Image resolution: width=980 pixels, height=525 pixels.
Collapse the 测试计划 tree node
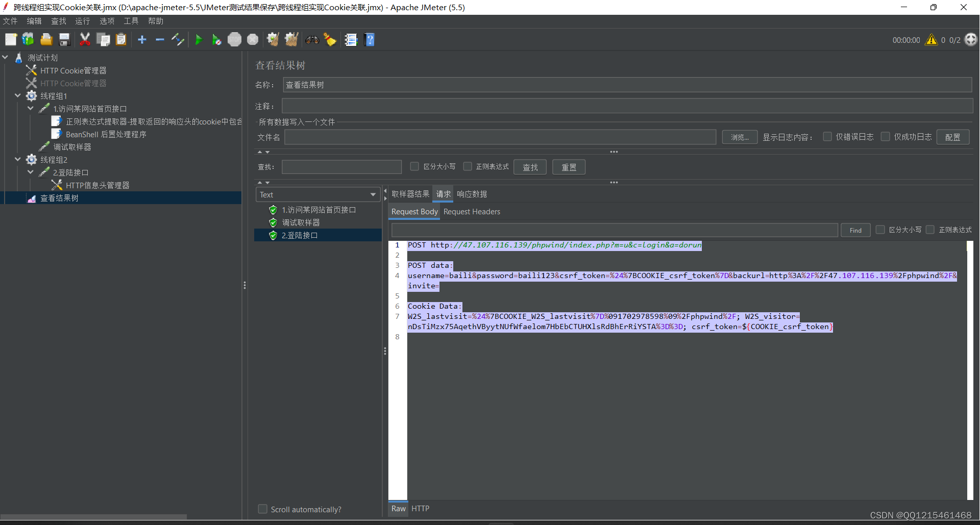5,57
